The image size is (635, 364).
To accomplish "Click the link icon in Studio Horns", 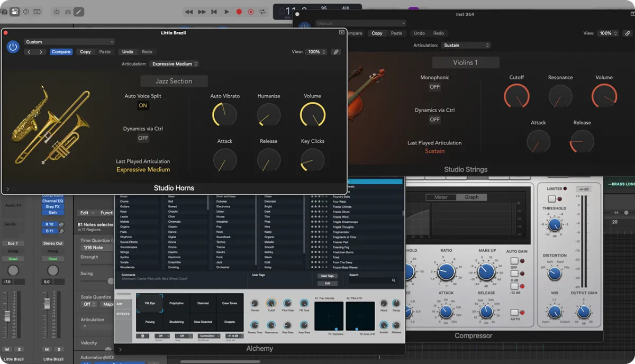I will [x=335, y=52].
